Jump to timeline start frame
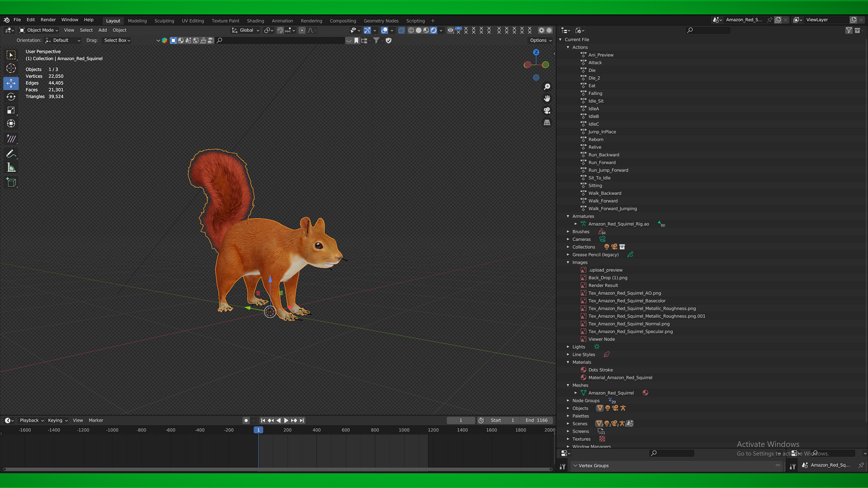This screenshot has height=488, width=868. click(x=263, y=420)
